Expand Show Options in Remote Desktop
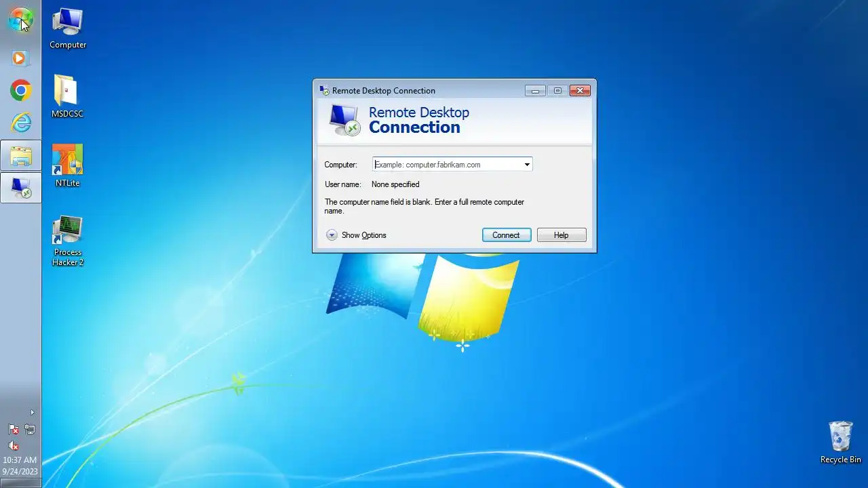 (x=357, y=235)
